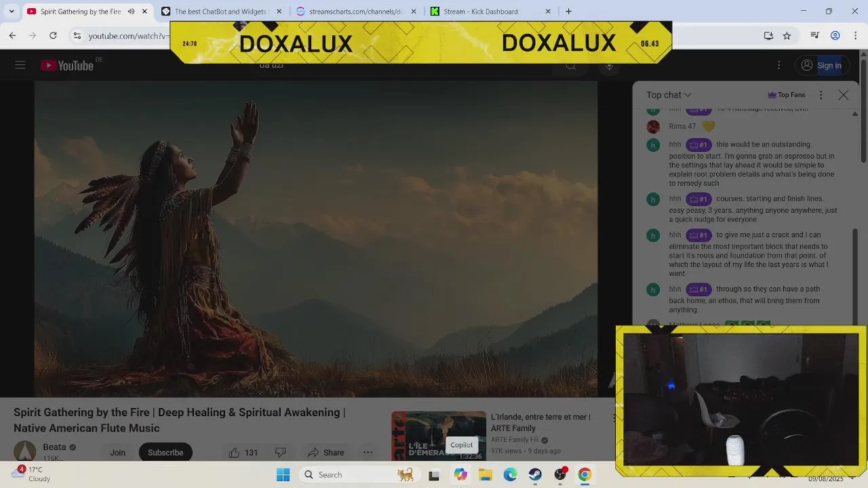View site information for youtube.com
The image size is (868, 488).
pos(77,35)
